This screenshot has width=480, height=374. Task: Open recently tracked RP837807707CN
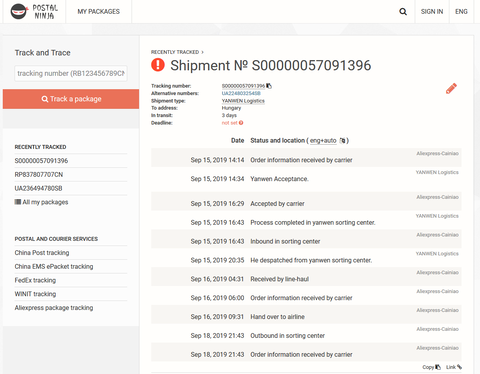39,175
